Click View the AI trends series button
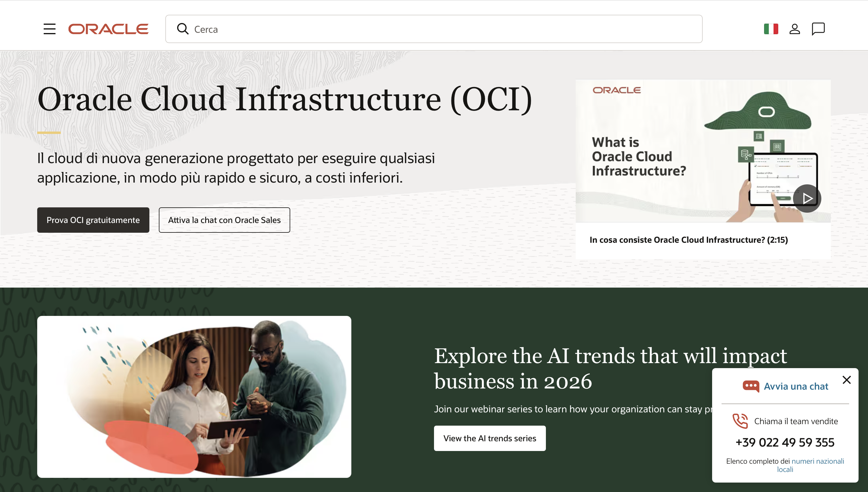Viewport: 868px width, 492px height. click(489, 438)
